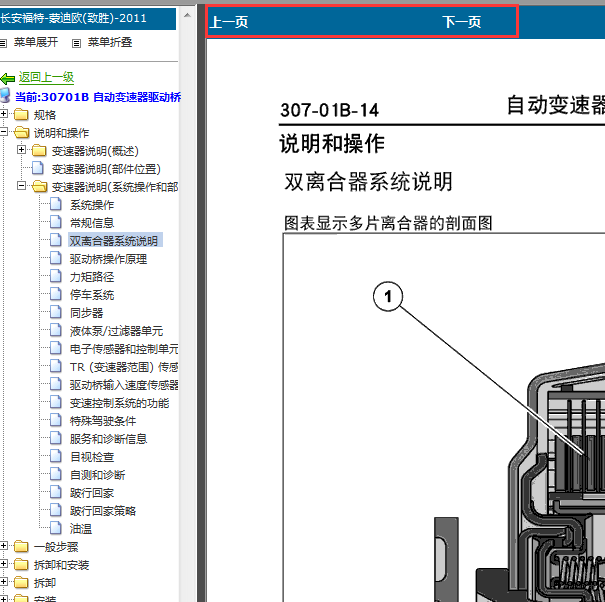Collapse 变速器说明(系统操作和部 node

click(x=22, y=186)
